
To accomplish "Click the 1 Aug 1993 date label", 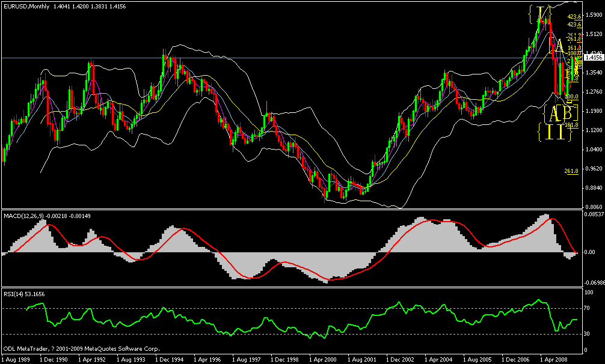I will click(130, 359).
